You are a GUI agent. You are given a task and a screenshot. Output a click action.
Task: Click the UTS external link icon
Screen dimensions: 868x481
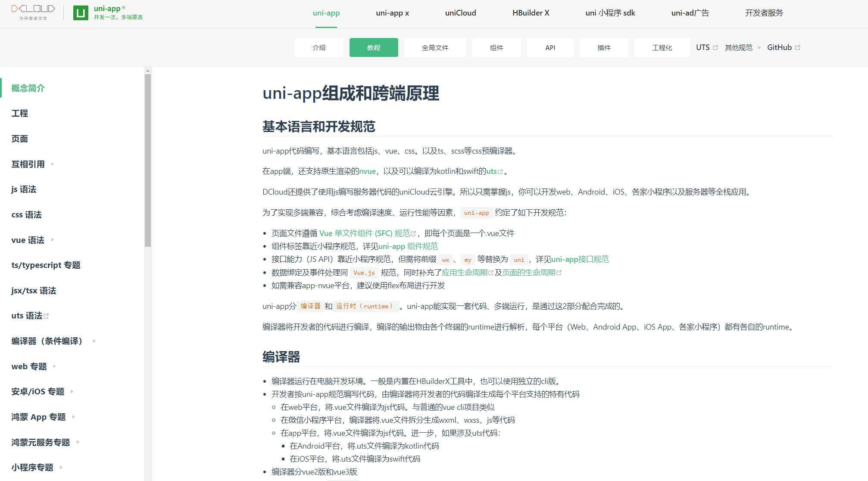(x=715, y=47)
